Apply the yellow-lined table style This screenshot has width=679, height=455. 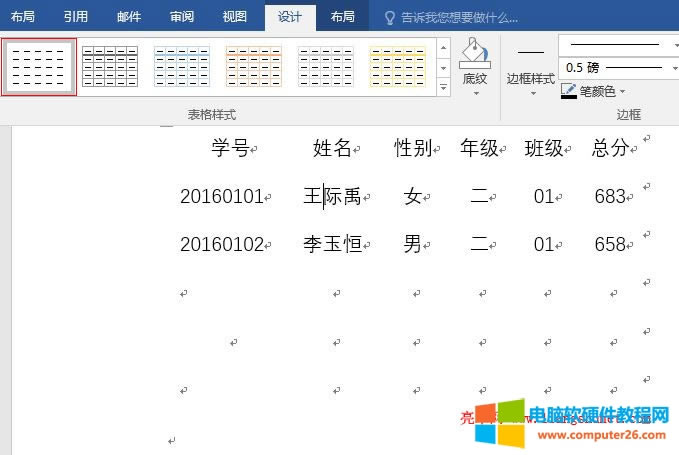(x=398, y=67)
